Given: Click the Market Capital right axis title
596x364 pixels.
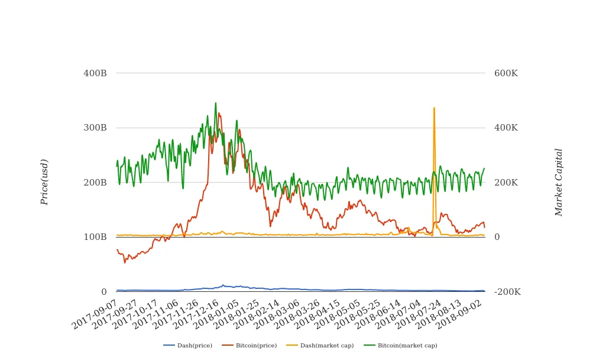Looking at the screenshot, I should [558, 183].
